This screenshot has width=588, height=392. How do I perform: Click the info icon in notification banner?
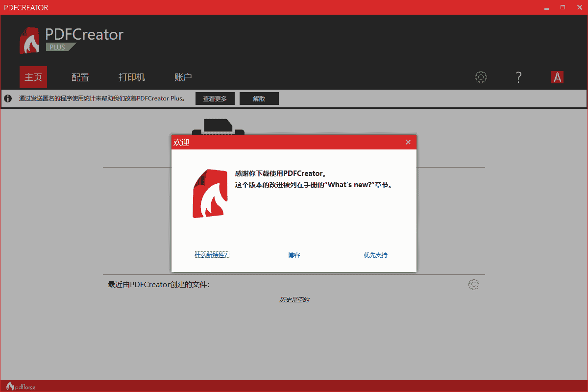[8, 98]
